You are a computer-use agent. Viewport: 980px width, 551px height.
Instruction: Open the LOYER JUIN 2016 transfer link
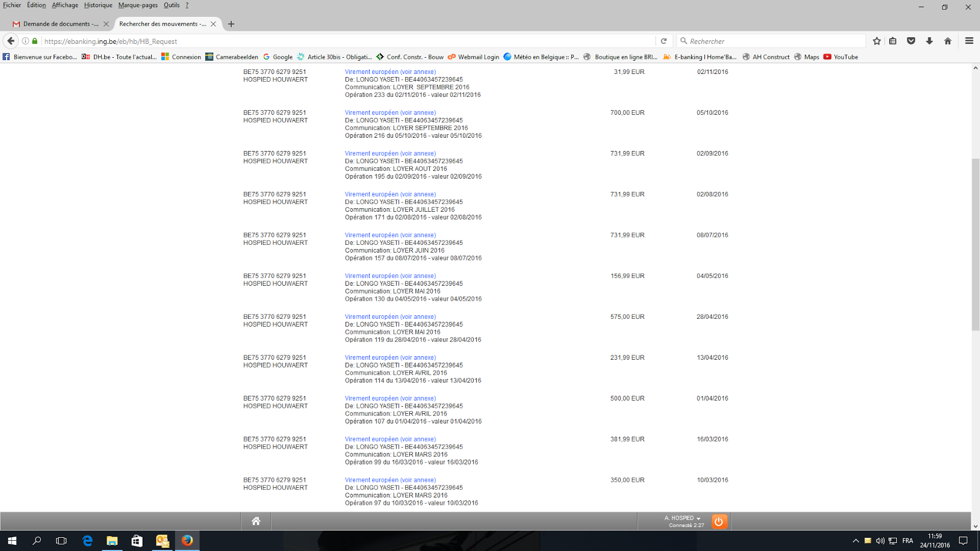tap(390, 235)
